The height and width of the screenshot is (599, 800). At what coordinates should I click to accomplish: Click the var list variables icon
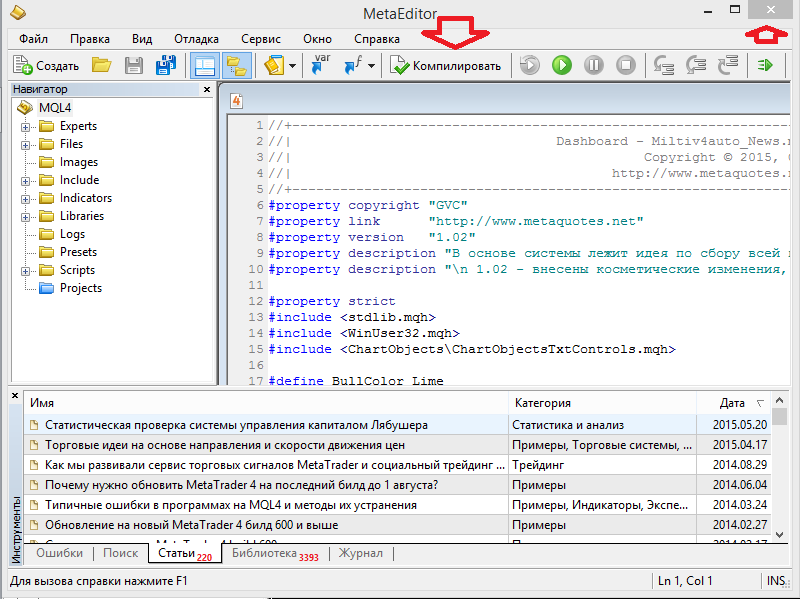point(320,65)
